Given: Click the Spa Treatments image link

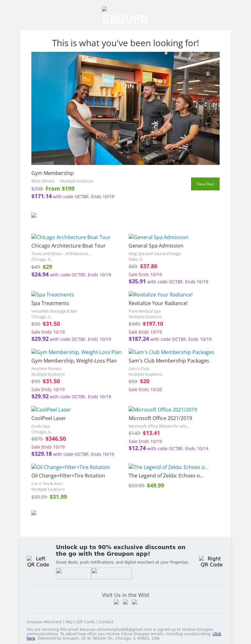Looking at the screenshot, I should coord(53,295).
